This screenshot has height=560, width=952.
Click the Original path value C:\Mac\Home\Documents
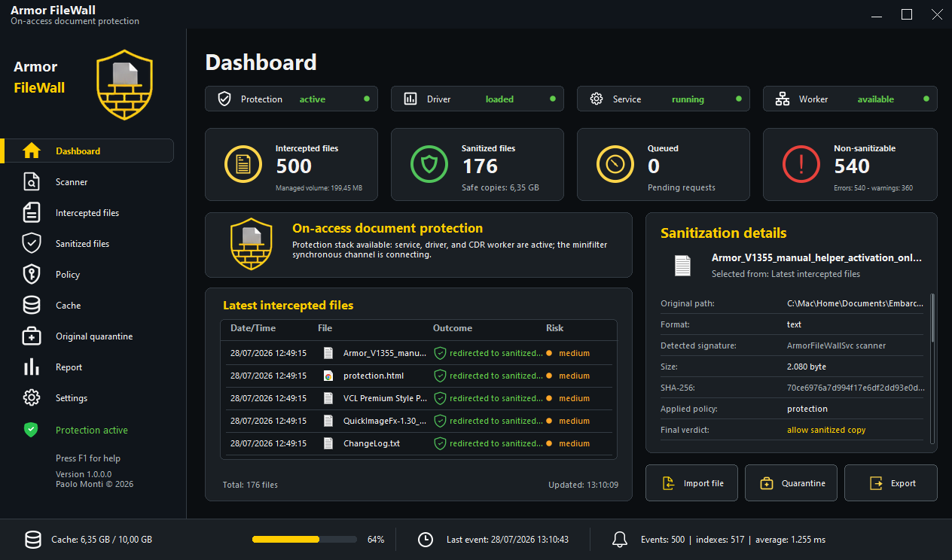[855, 303]
